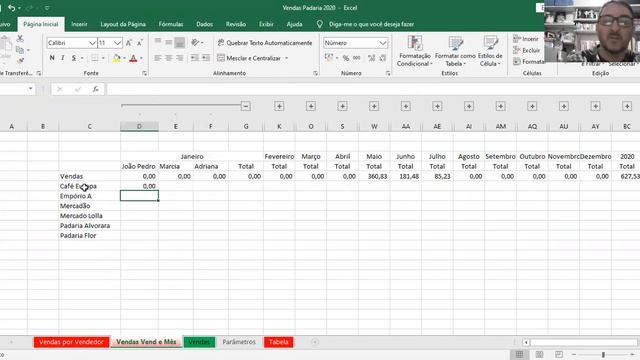Open the font size 11 dropdown
Viewport: 640px width, 360px height.
tap(118, 43)
